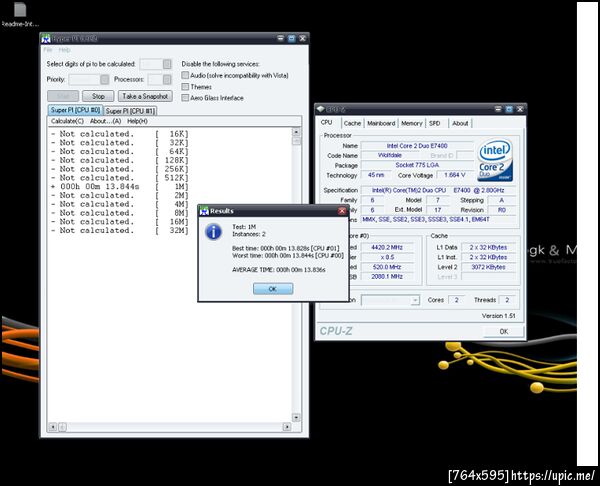Enable Audio service disable checkbox
The image size is (600, 486).
185,75
